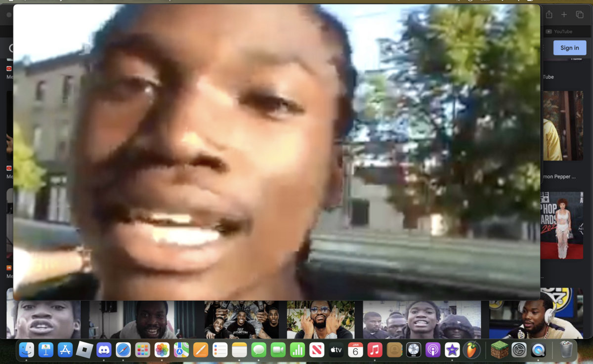The height and width of the screenshot is (364, 593).
Task: Select thumbnail of group in black shirts
Action: coord(242,320)
